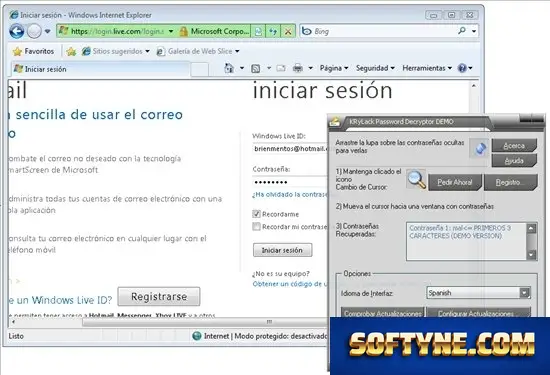Image resolution: width=550 pixels, height=375 pixels.
Task: Click the stop loading X icon
Action: click(x=288, y=32)
